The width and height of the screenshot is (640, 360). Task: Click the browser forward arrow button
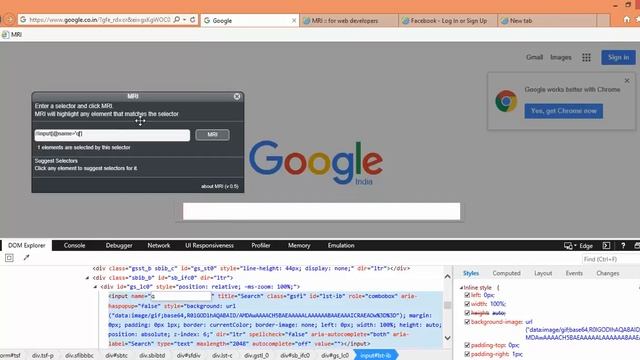click(x=9, y=20)
